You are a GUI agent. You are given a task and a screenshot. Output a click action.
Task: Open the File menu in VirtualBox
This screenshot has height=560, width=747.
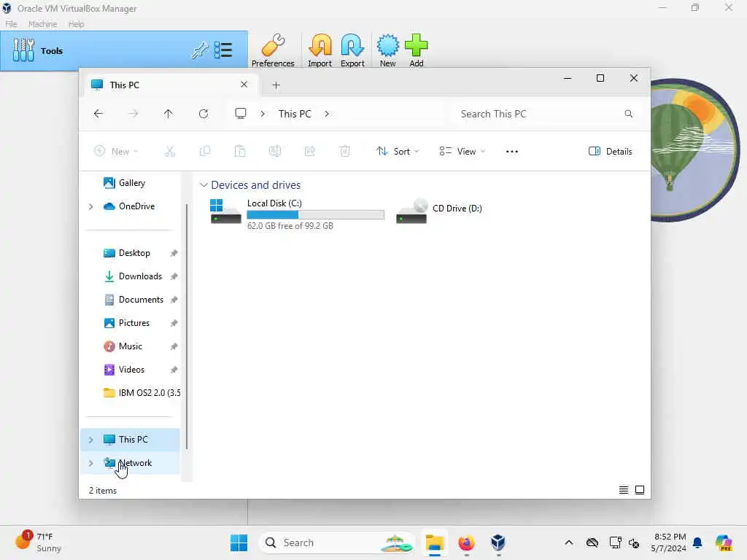coord(11,24)
